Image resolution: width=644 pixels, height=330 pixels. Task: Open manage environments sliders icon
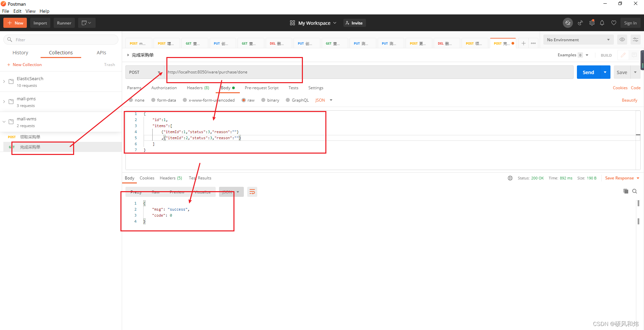635,40
